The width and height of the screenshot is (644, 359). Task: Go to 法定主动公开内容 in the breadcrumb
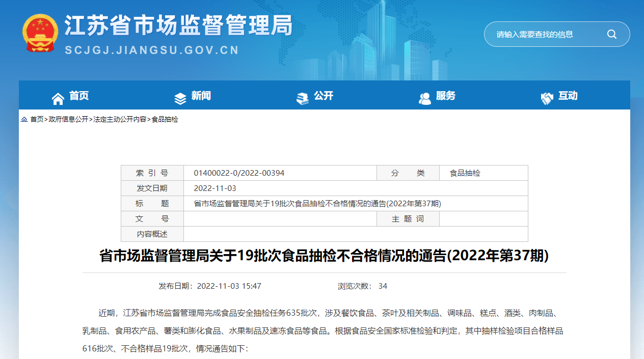tap(120, 119)
